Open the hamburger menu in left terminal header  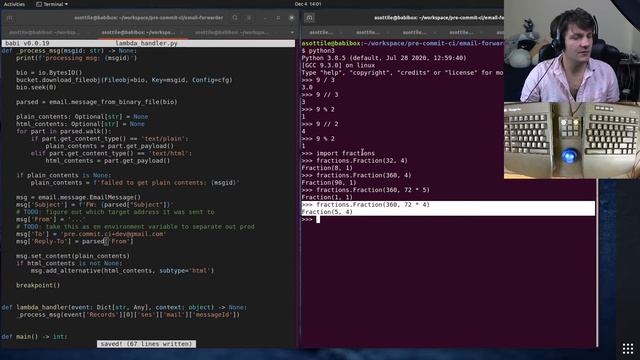click(249, 18)
